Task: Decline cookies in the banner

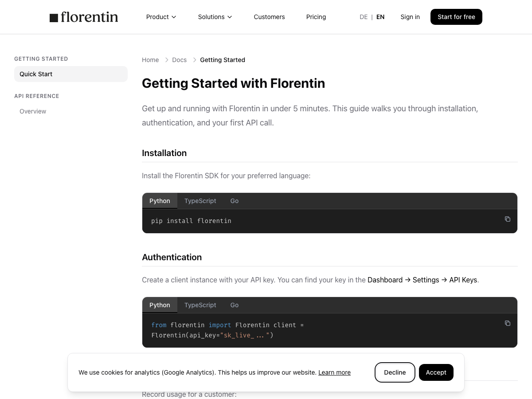Action: click(395, 372)
